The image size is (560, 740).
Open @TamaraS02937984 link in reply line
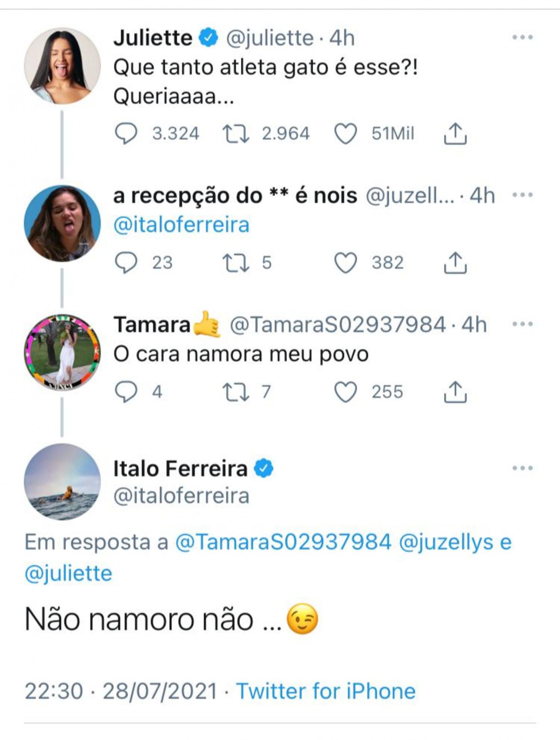pyautogui.click(x=283, y=543)
